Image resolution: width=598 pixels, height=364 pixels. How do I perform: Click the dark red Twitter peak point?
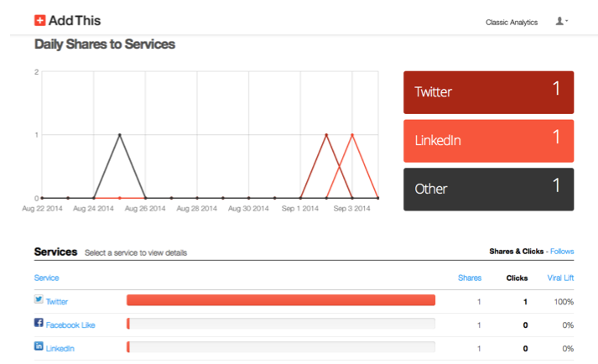click(x=326, y=135)
